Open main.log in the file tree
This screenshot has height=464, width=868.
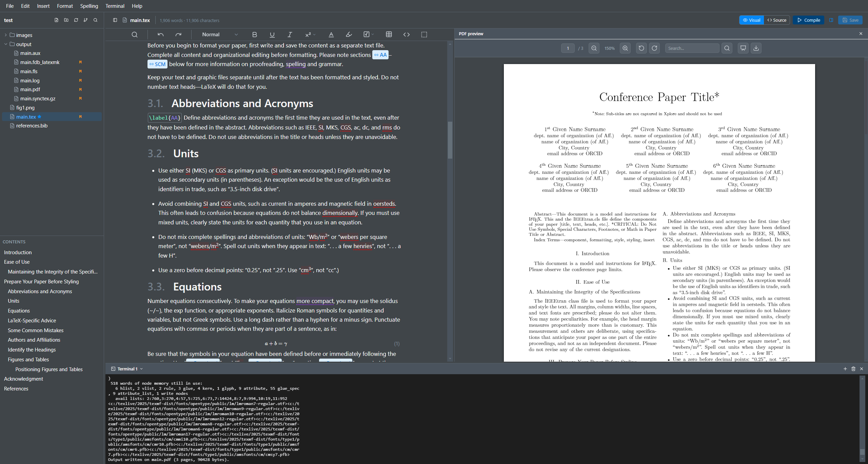pos(30,81)
